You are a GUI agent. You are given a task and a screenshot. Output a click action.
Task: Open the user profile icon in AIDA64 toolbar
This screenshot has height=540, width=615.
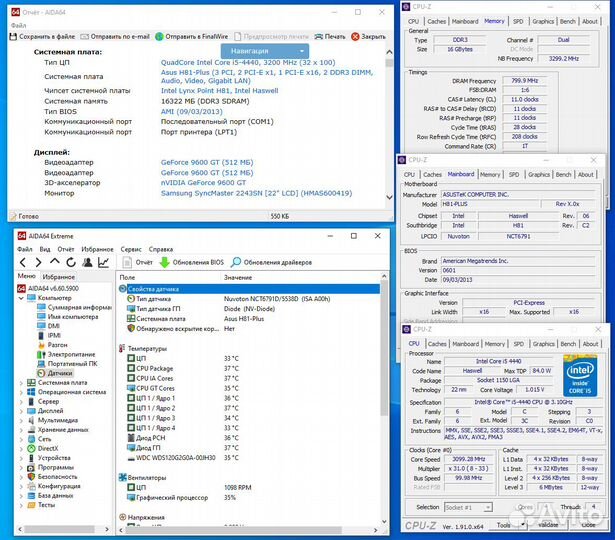click(x=87, y=262)
